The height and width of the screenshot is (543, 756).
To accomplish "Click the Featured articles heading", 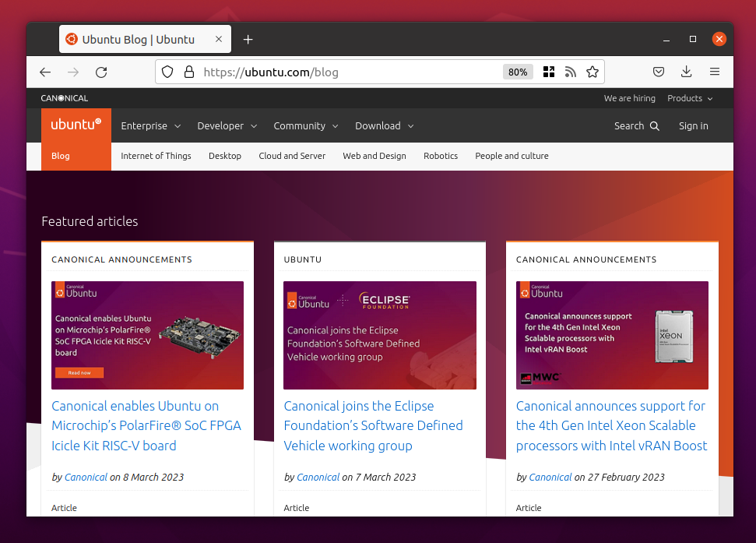I will point(90,221).
